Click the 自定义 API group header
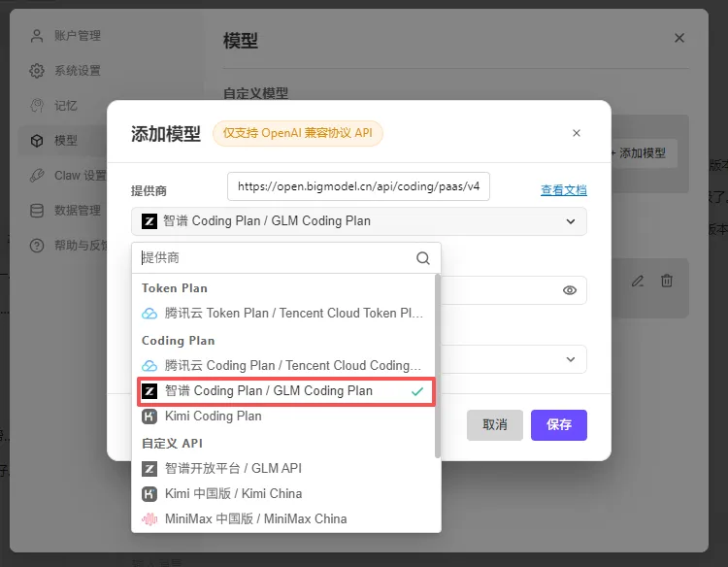This screenshot has height=567, width=728. [172, 444]
